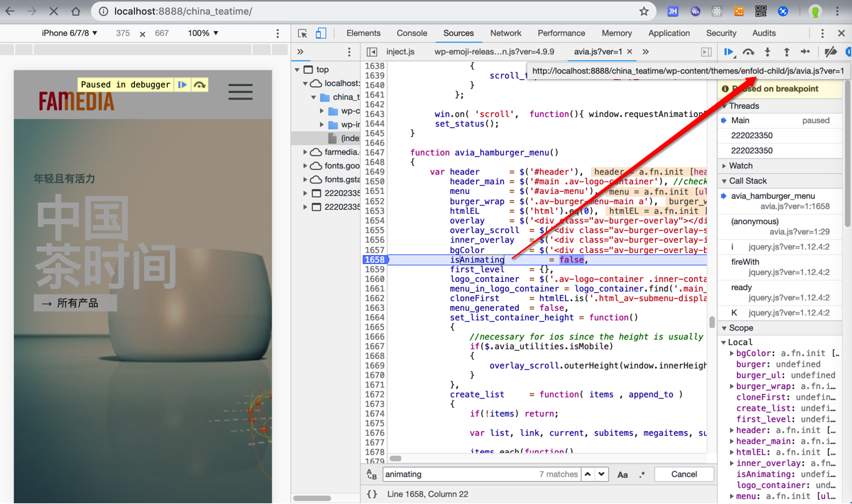Click the 所有产品 button on the page
Screen dimensions: 852x504
[x=75, y=303]
